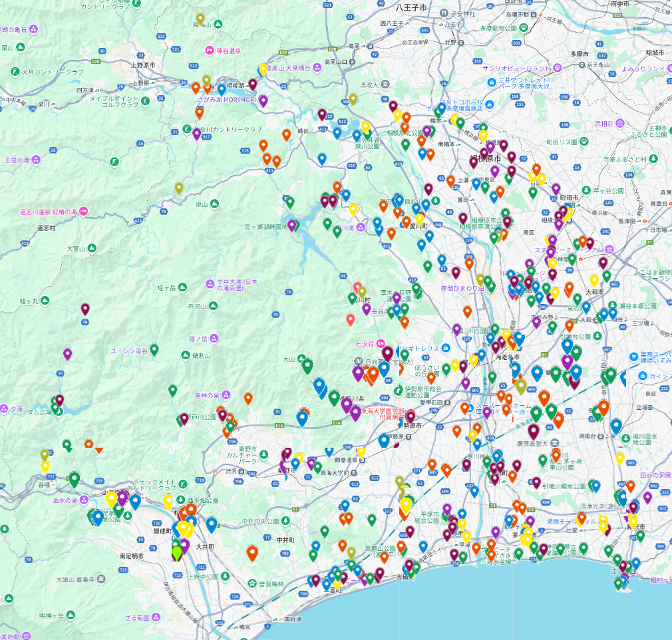Click the bright green pin near 開成町
This screenshot has width=672, height=640.
tap(176, 553)
